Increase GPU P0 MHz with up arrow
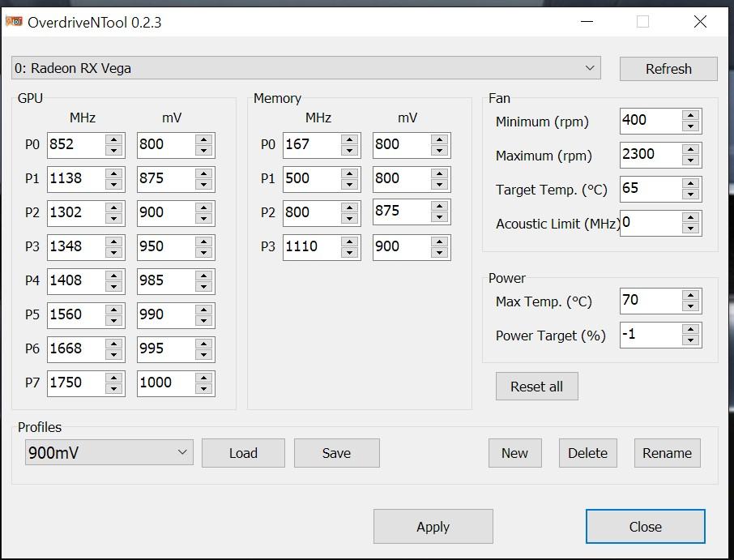Image resolution: width=734 pixels, height=560 pixels. point(113,139)
